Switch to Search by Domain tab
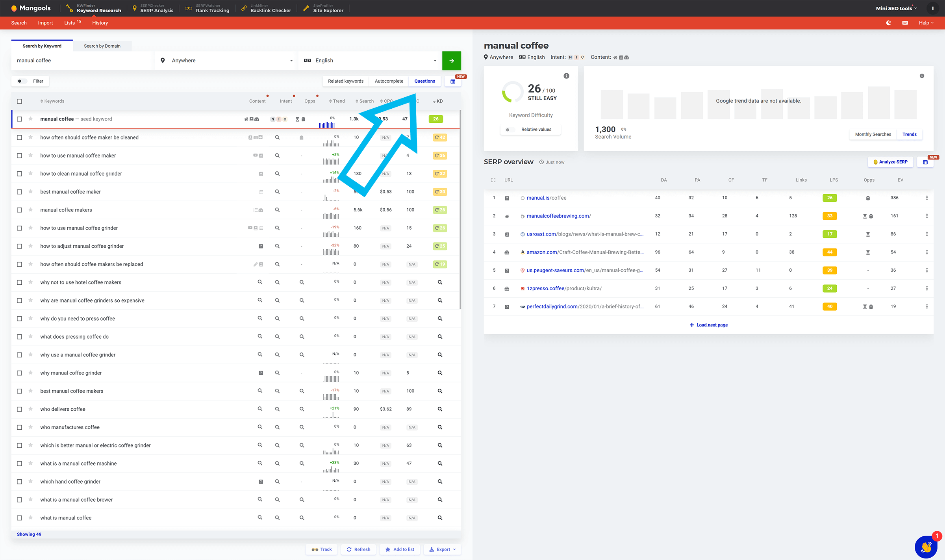Screen dimensions: 945x560 [x=102, y=46]
